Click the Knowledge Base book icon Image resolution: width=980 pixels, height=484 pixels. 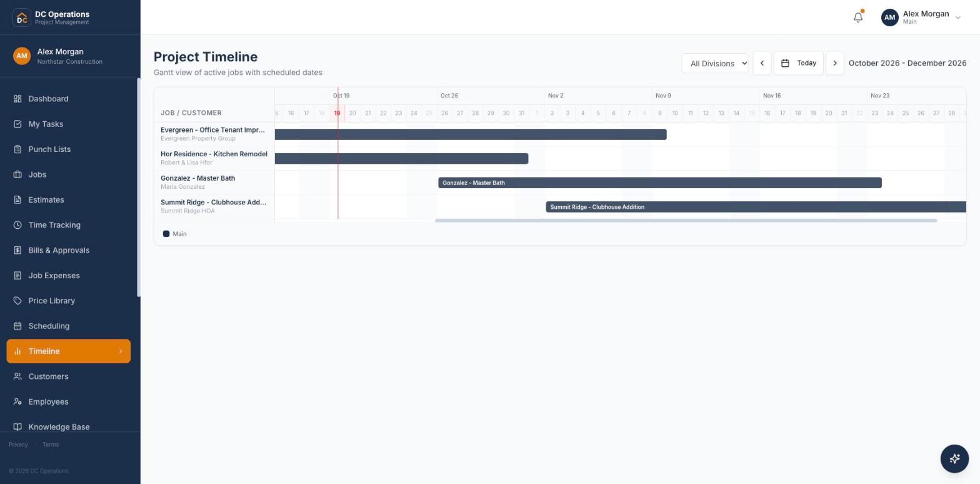pos(17,427)
